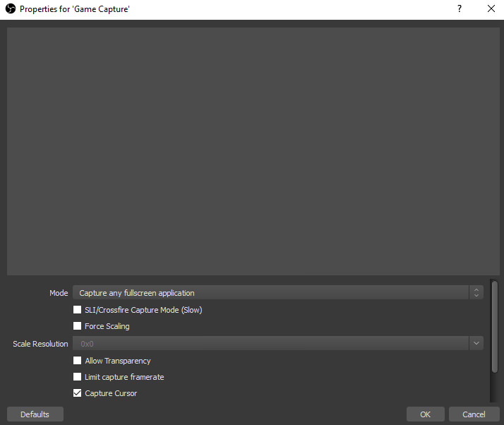This screenshot has width=504, height=425.
Task: Open the help question mark button
Action: [x=460, y=8]
